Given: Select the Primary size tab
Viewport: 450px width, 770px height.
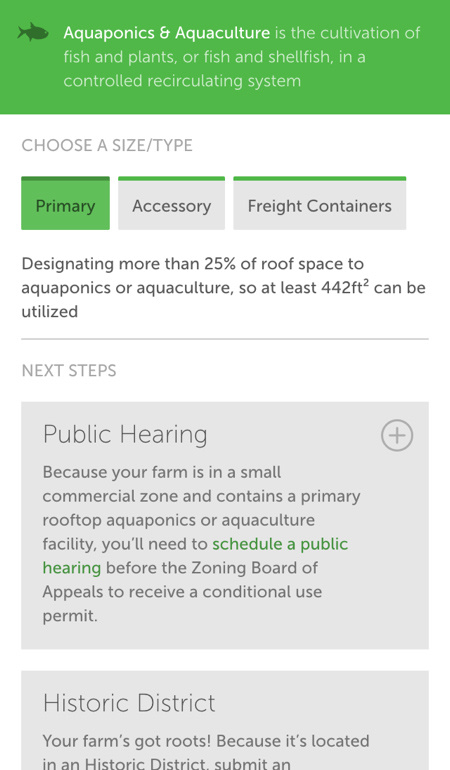Looking at the screenshot, I should [65, 203].
